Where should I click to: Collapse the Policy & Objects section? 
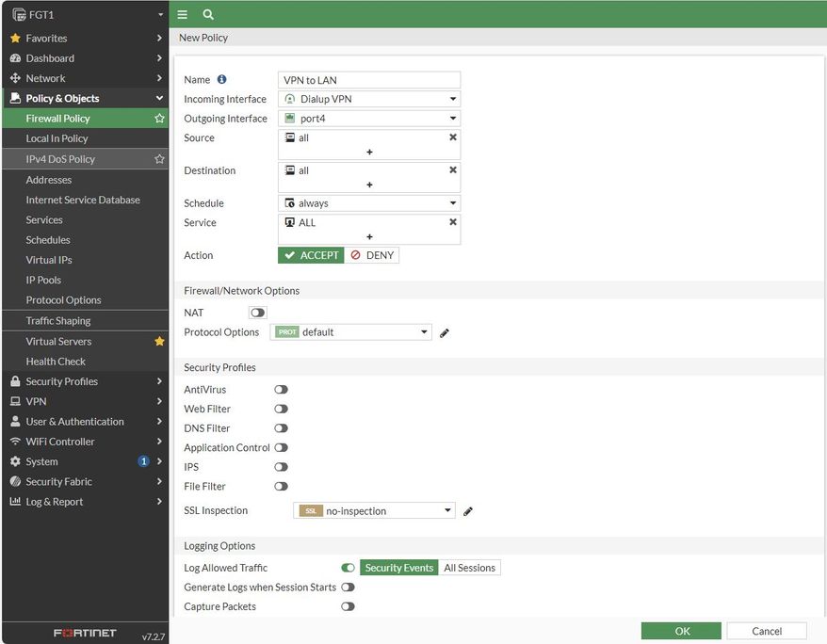[x=159, y=99]
